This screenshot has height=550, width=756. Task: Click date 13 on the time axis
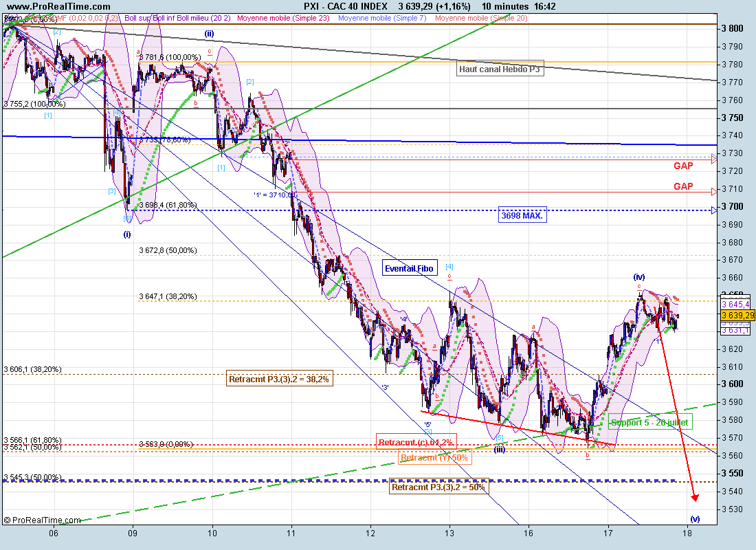(449, 533)
